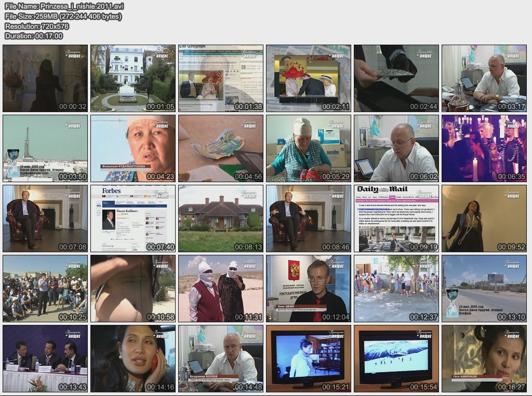Click the crowd gathering thumbnail at 00:10:25
The width and height of the screenshot is (532, 396).
coord(45,288)
